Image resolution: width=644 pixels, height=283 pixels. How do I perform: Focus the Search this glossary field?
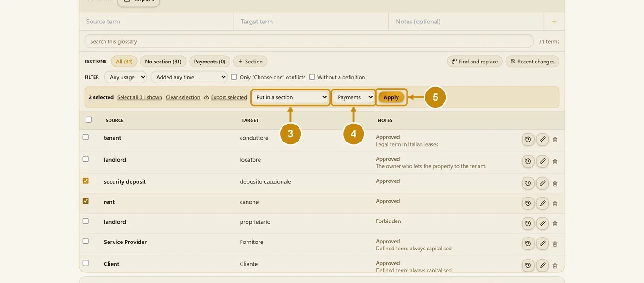click(x=309, y=41)
